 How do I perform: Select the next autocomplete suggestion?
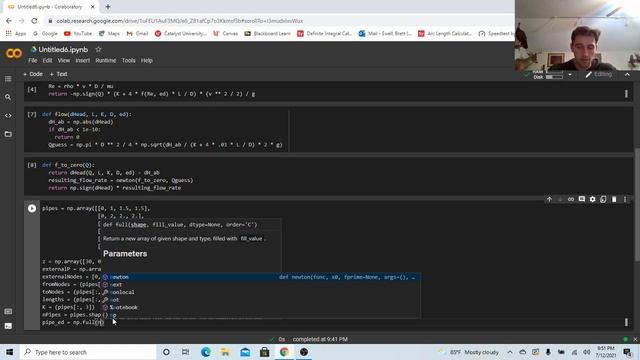tap(261, 284)
